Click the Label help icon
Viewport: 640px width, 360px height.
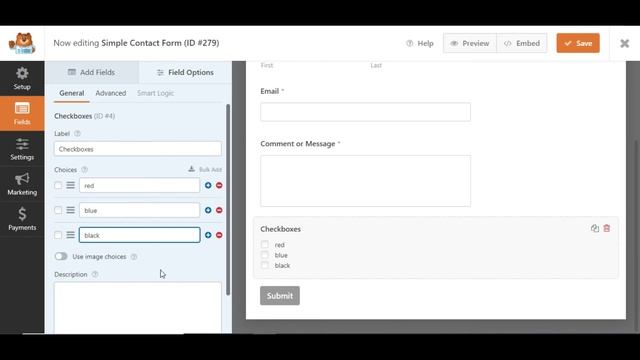[x=77, y=133]
